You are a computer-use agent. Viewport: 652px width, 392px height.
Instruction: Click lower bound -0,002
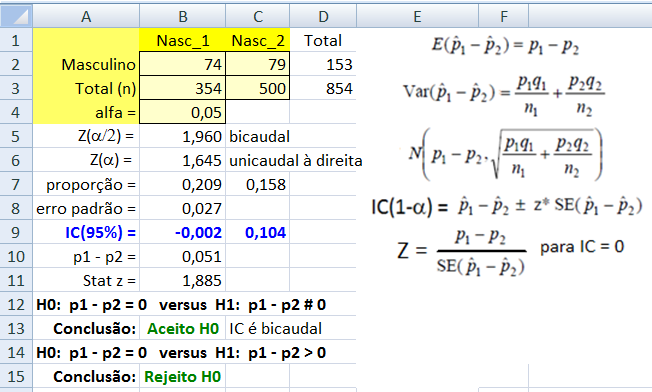click(x=183, y=232)
